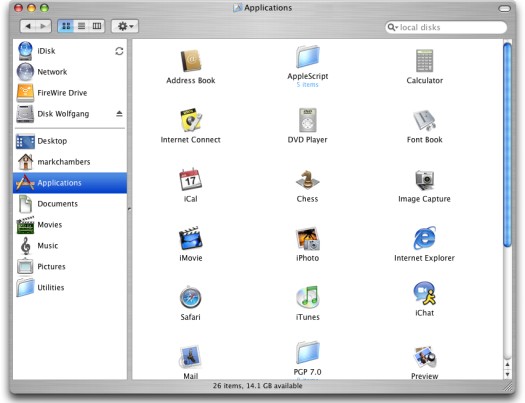The width and height of the screenshot is (525, 403).
Task: Open the AppleScript folder icon
Action: 308,57
